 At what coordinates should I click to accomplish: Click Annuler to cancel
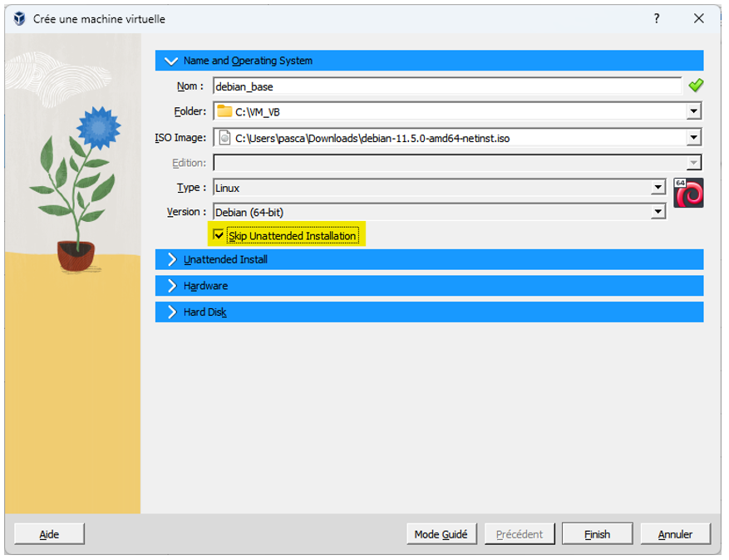click(675, 534)
